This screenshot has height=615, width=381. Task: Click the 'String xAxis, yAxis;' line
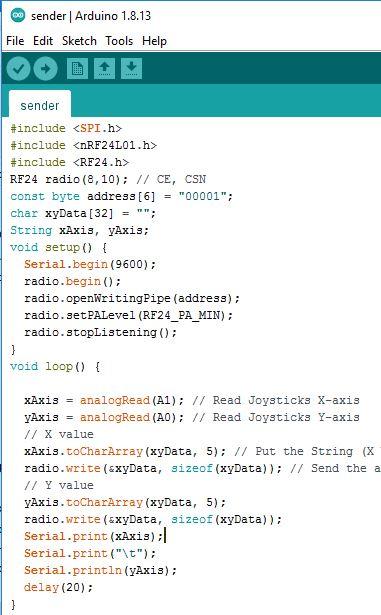(80, 230)
